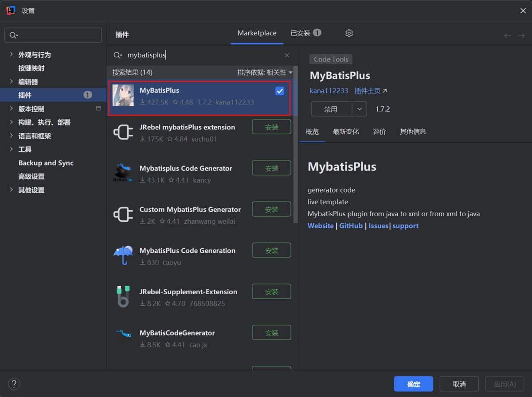The width and height of the screenshot is (532, 397).
Task: Click the 禁用 button
Action: point(332,109)
